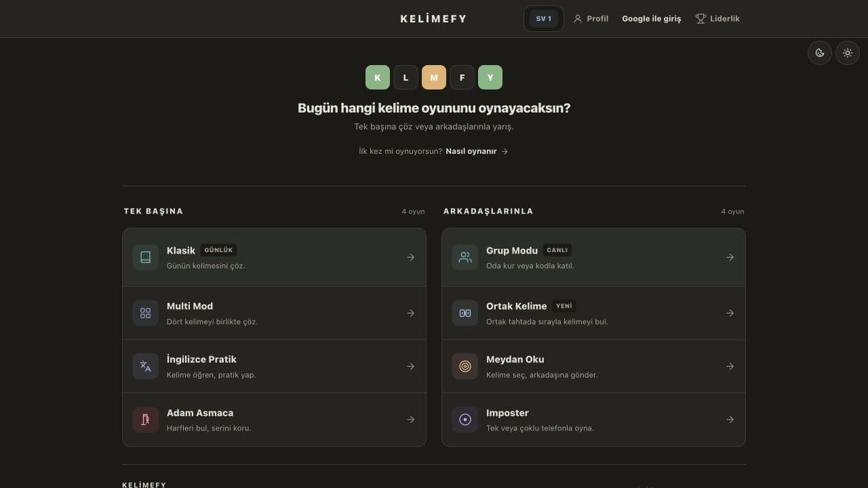Viewport: 868px width, 488px height.
Task: Click the Liderlik trophy icon
Action: (x=701, y=19)
